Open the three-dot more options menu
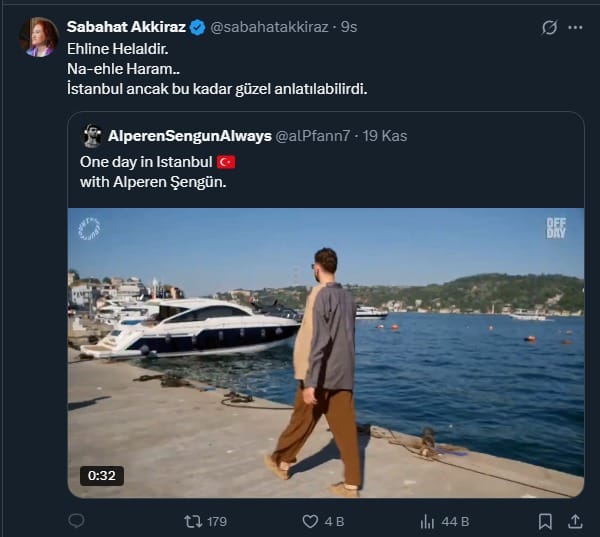This screenshot has height=537, width=600. coord(577,27)
